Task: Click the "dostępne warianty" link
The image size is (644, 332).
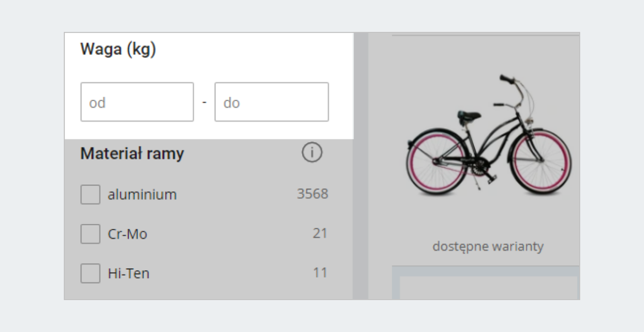Action: (488, 246)
